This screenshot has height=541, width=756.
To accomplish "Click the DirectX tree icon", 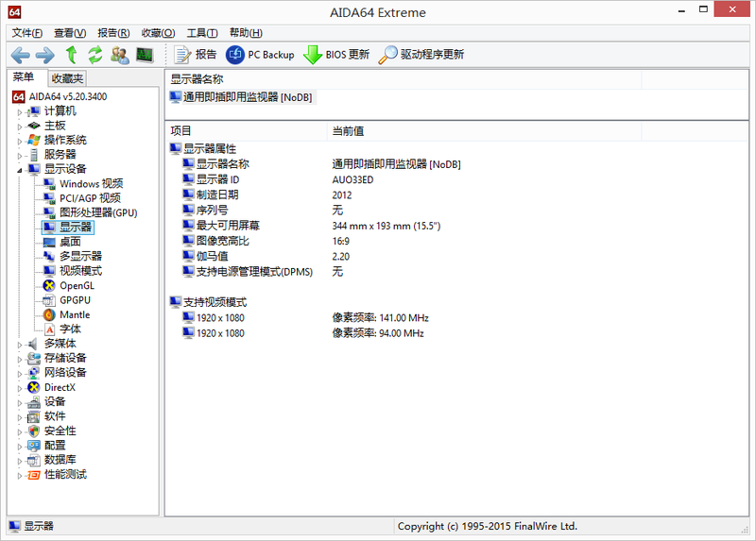I will 33,387.
